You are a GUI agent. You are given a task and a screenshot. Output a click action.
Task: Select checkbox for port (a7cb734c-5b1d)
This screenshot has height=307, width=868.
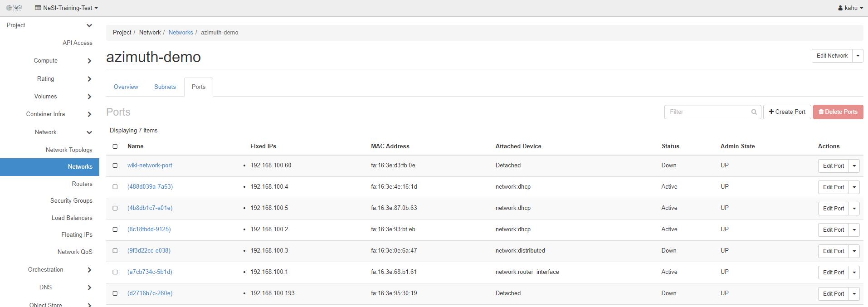click(x=115, y=272)
